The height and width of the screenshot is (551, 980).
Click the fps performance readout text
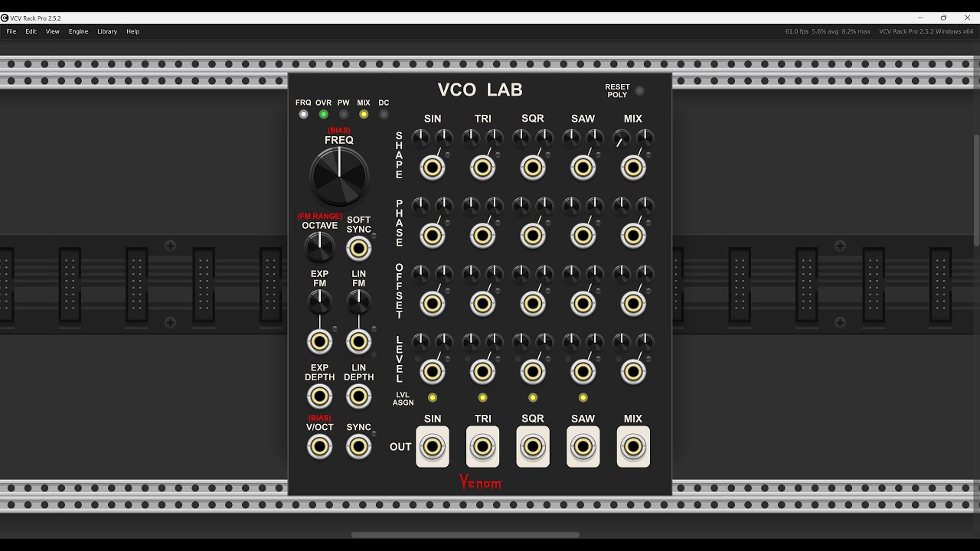828,31
